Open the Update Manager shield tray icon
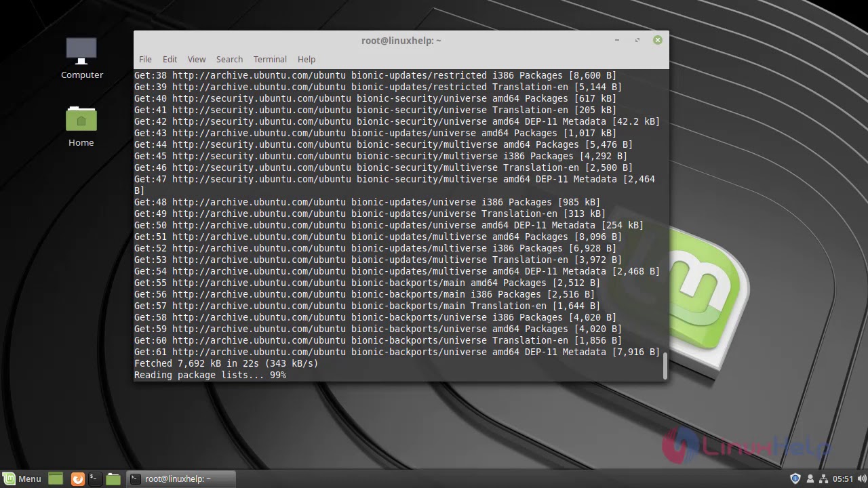Viewport: 868px width, 488px height. [x=795, y=479]
